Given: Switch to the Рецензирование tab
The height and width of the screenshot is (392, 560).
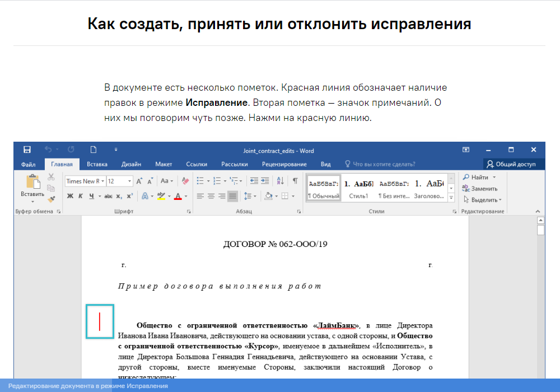Looking at the screenshot, I should (284, 164).
